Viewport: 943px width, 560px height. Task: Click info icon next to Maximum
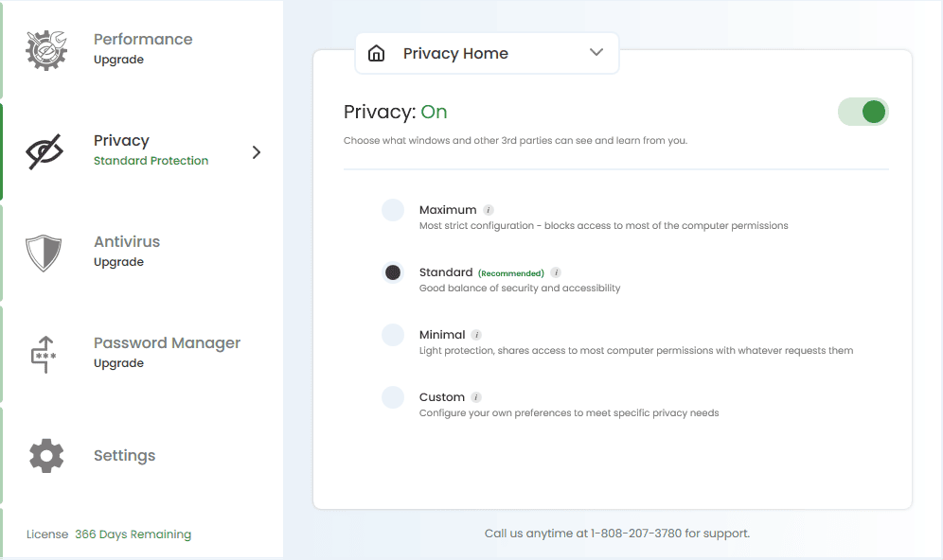[x=489, y=210]
